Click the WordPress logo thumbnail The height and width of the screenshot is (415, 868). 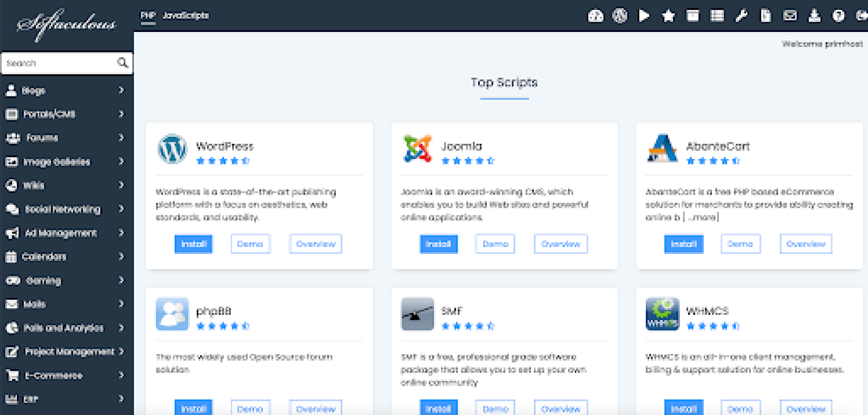pos(172,149)
